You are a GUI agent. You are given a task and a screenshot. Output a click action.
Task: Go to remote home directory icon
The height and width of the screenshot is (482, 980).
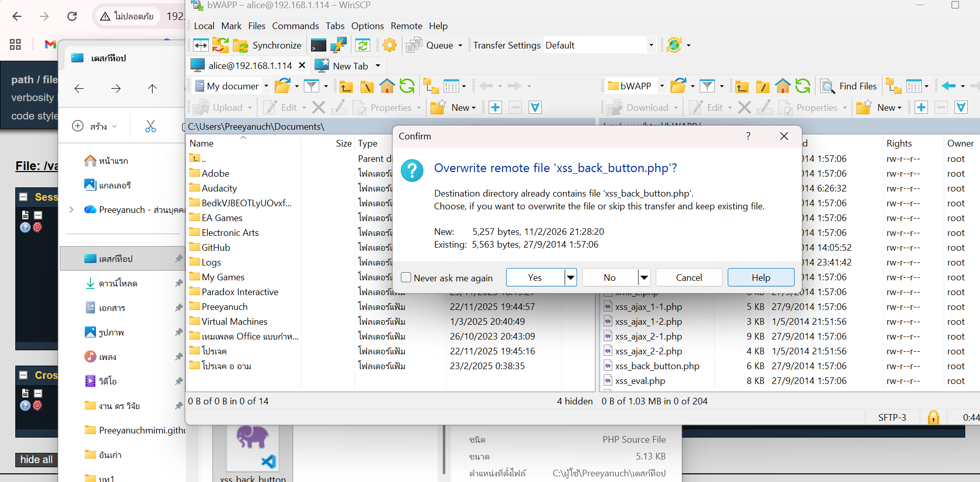pyautogui.click(x=782, y=86)
